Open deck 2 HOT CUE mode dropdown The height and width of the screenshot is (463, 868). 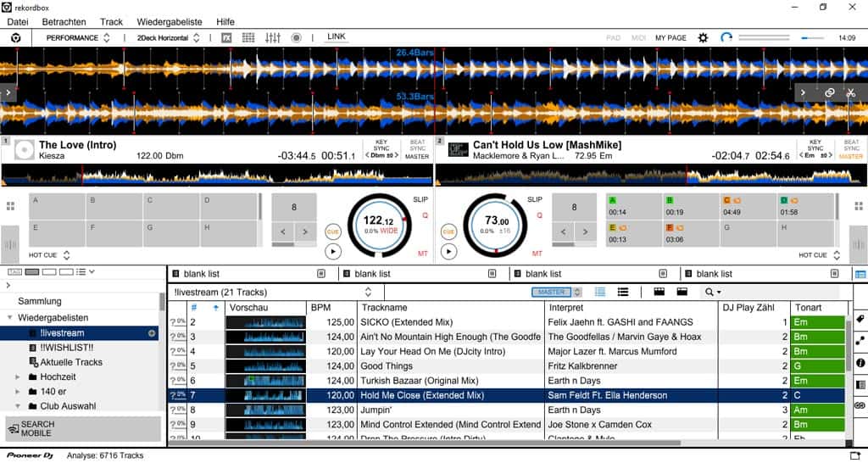tap(820, 255)
